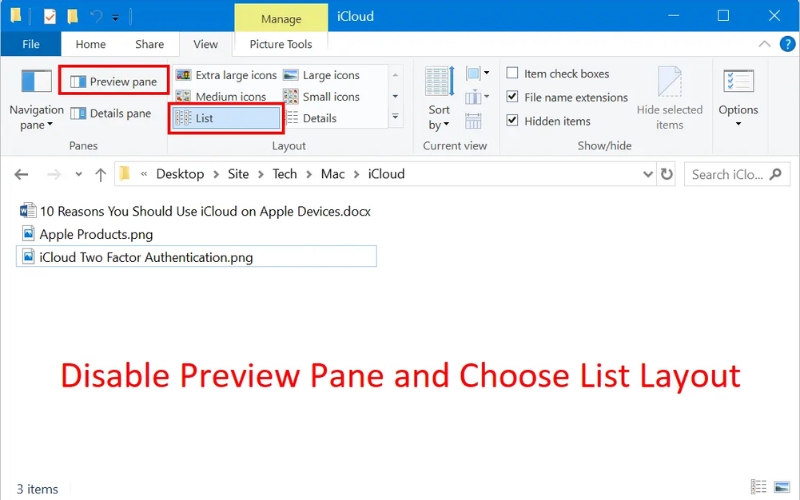Click Site in the address breadcrumb
Image resolution: width=800 pixels, height=500 pixels.
238,174
